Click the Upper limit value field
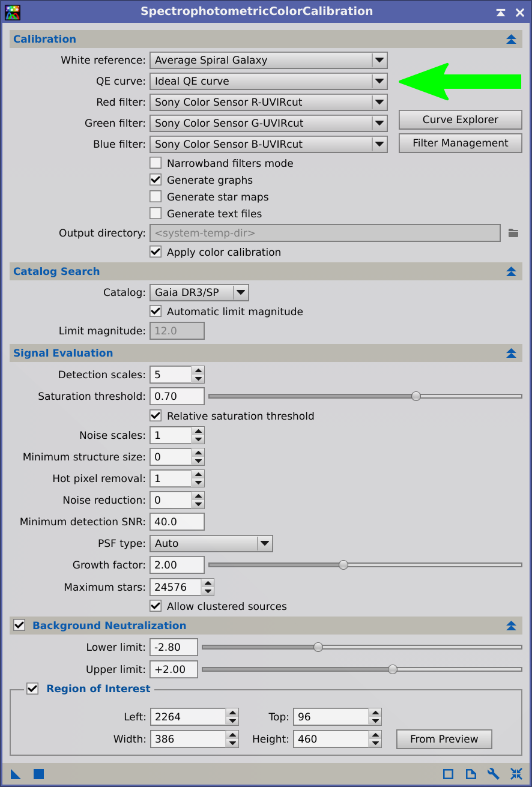This screenshot has height=787, width=532. (174, 669)
